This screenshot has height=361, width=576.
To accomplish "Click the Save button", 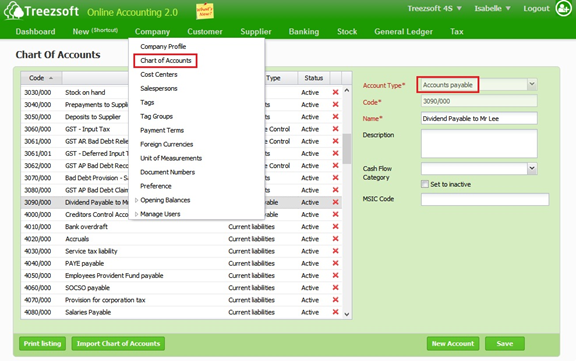I will [x=505, y=344].
